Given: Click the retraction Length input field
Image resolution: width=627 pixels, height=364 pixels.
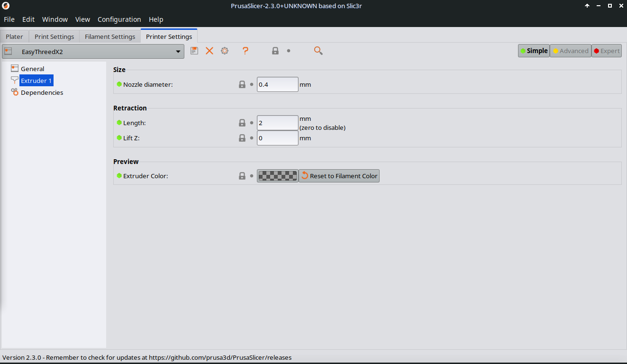Looking at the screenshot, I should tap(277, 123).
